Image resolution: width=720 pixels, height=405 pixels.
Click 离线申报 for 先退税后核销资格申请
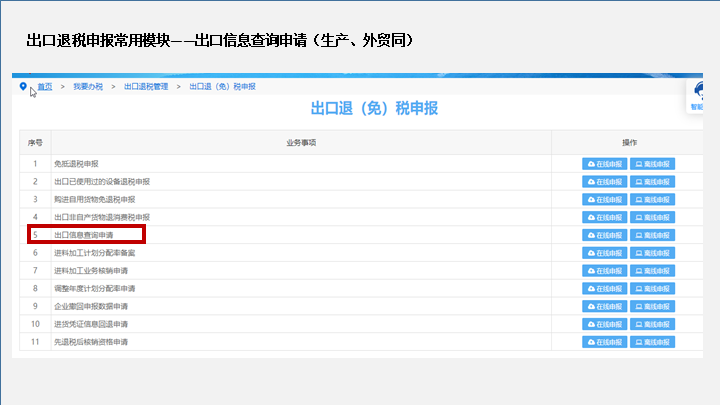(652, 342)
